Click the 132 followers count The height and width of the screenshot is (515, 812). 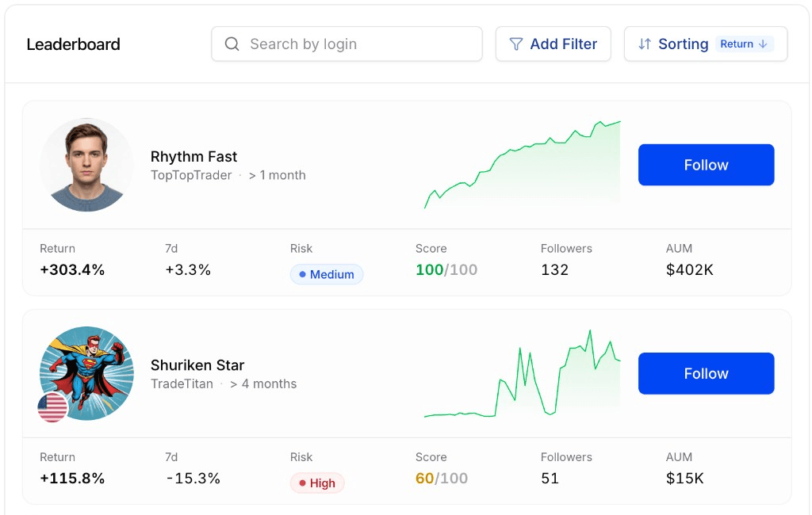[554, 269]
